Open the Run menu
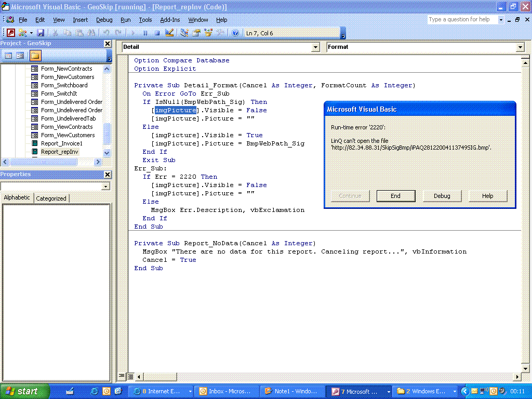 pyautogui.click(x=126, y=20)
